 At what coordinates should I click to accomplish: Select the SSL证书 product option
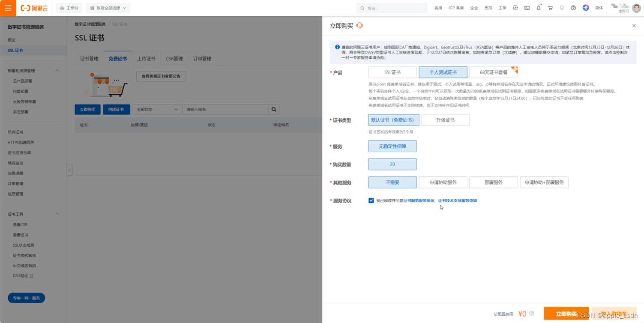click(x=392, y=72)
